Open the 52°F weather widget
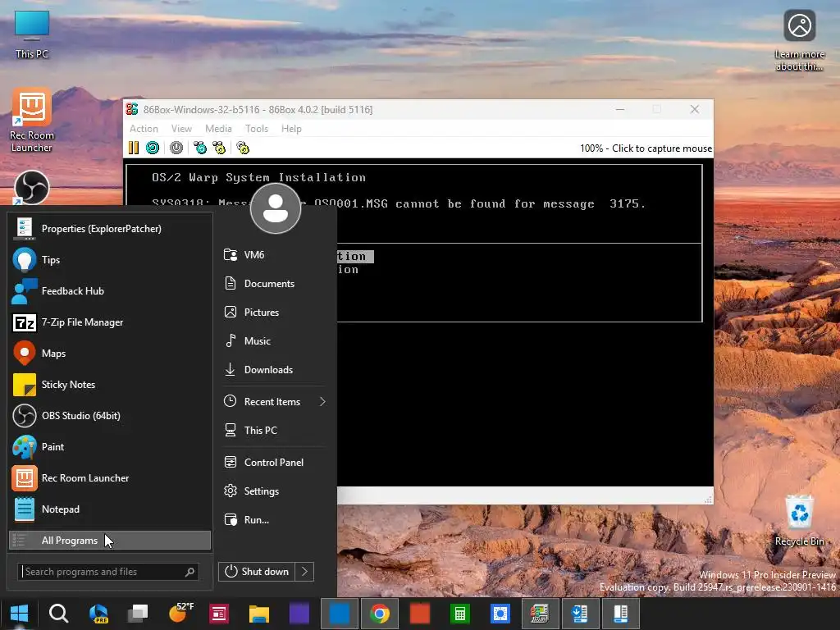Image resolution: width=840 pixels, height=630 pixels. (180, 614)
